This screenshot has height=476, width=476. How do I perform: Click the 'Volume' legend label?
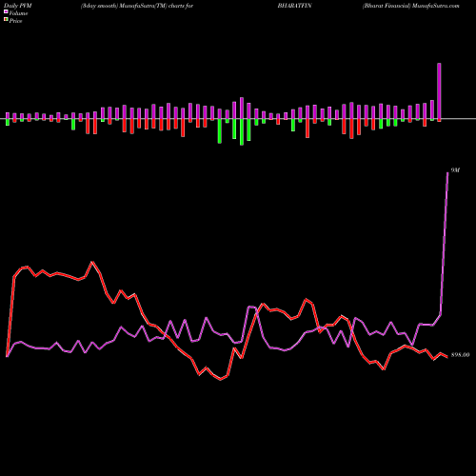tap(18, 13)
